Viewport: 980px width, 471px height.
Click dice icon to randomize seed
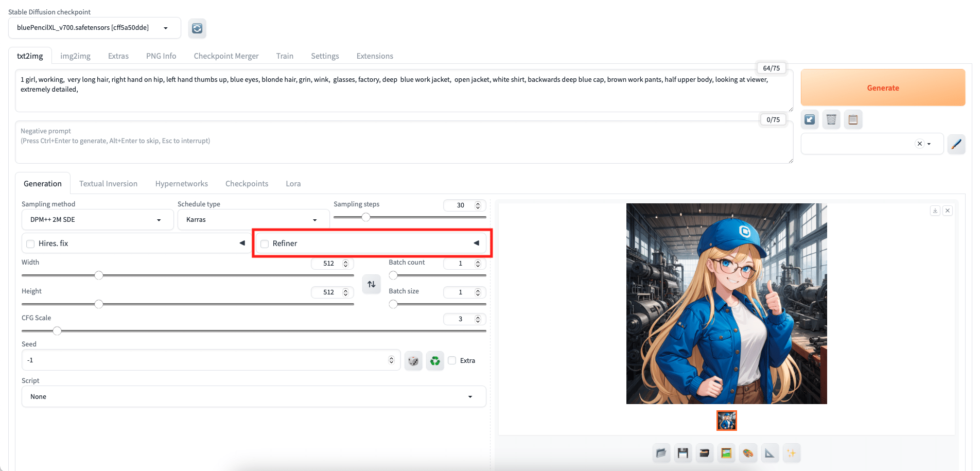pos(413,361)
